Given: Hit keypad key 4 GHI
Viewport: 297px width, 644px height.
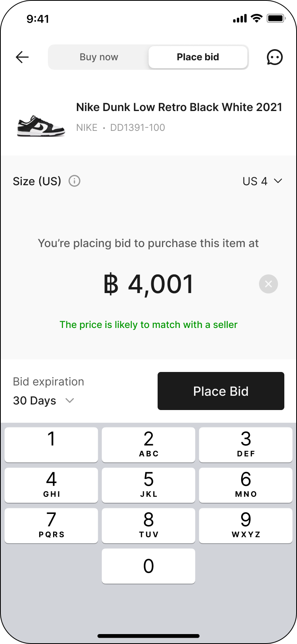Looking at the screenshot, I should [x=51, y=485].
